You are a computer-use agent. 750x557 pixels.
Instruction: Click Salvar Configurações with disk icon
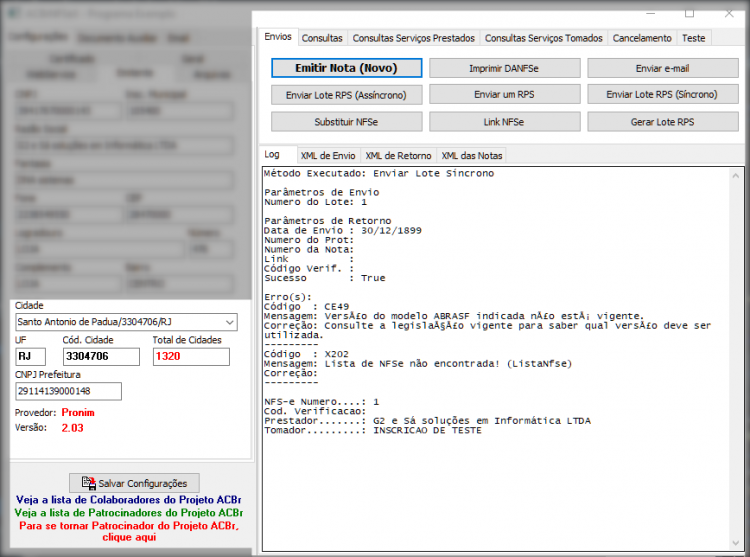134,483
